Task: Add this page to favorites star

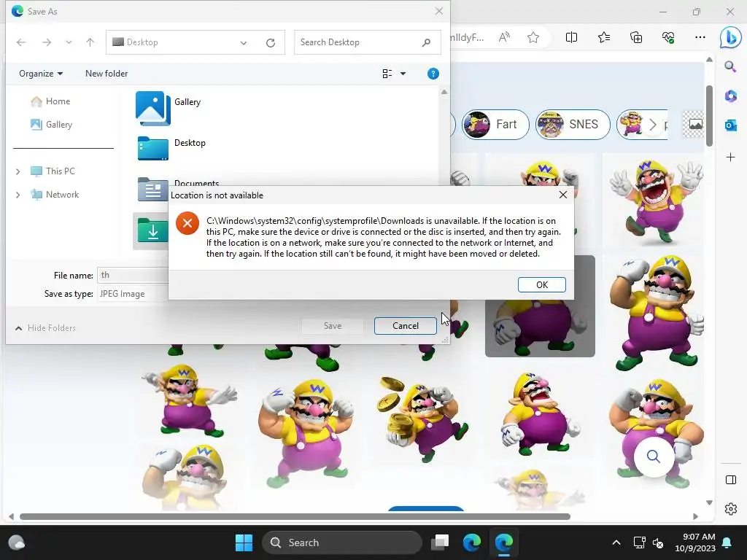Action: [533, 37]
